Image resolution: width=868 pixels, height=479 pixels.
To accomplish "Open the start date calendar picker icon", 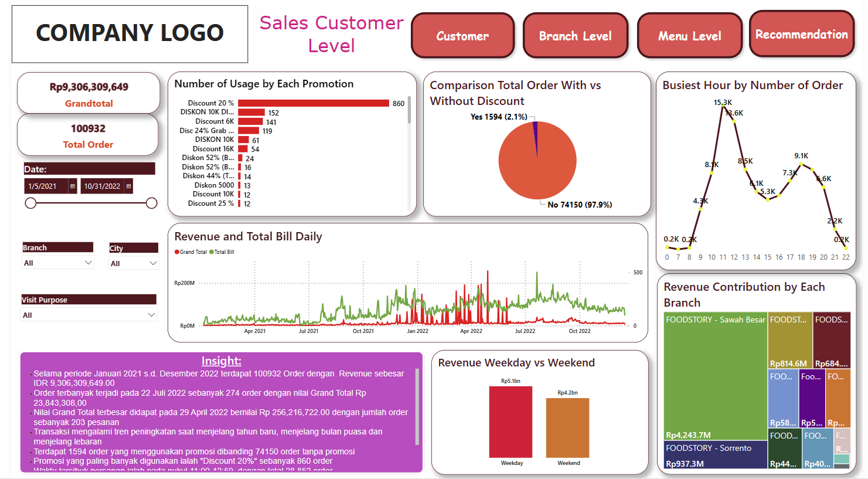I will point(73,186).
